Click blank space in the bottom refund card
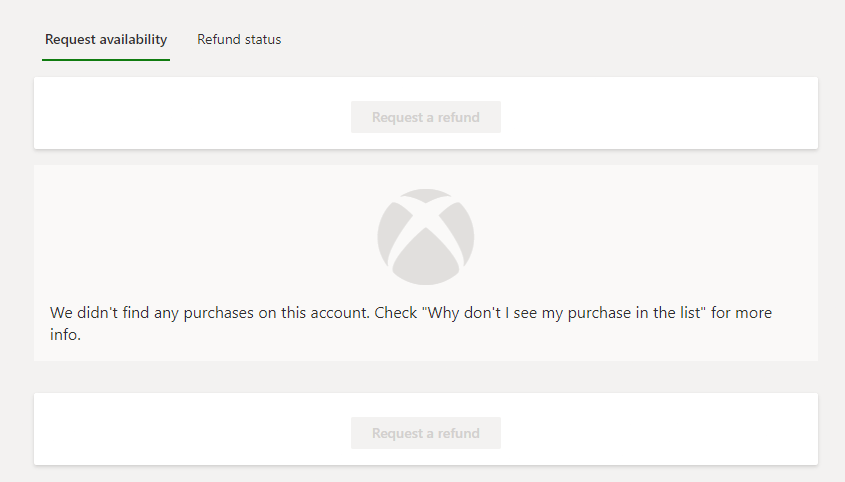This screenshot has width=845, height=482. (189, 429)
